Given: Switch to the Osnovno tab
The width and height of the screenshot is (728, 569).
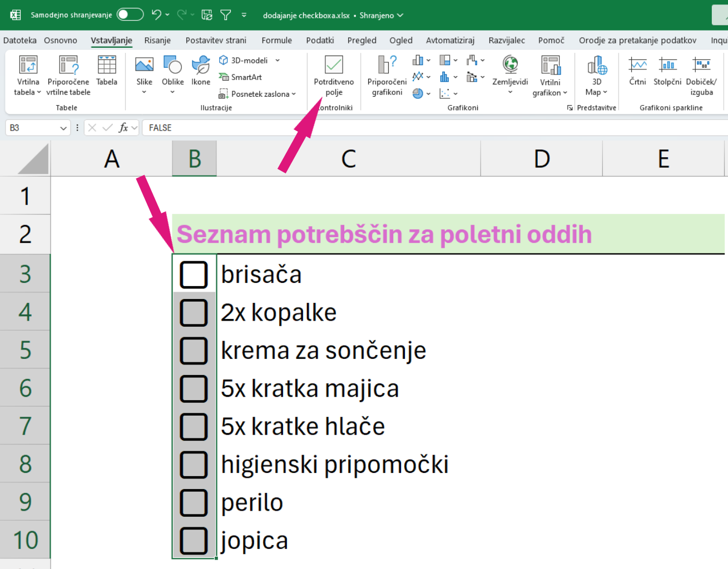Looking at the screenshot, I should tap(61, 40).
